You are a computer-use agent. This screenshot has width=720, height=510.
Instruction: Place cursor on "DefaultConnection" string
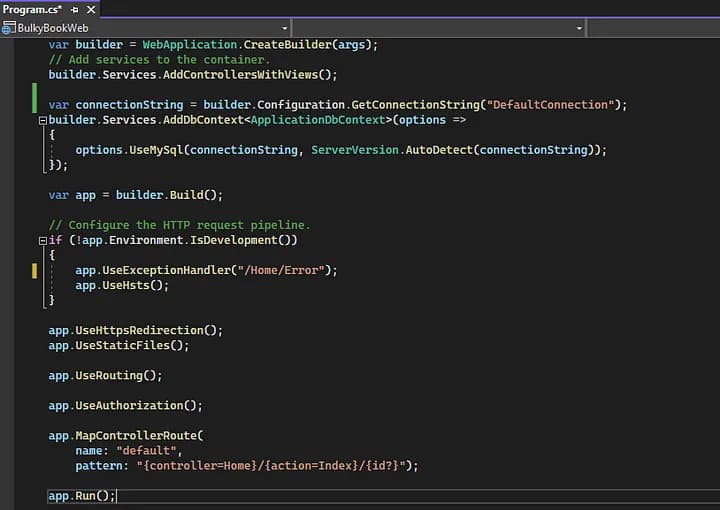(x=549, y=105)
